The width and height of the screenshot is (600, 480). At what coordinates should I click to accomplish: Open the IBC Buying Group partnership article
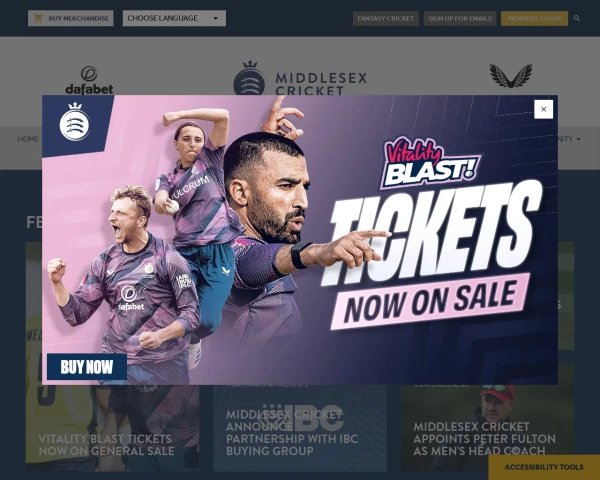[x=292, y=433]
